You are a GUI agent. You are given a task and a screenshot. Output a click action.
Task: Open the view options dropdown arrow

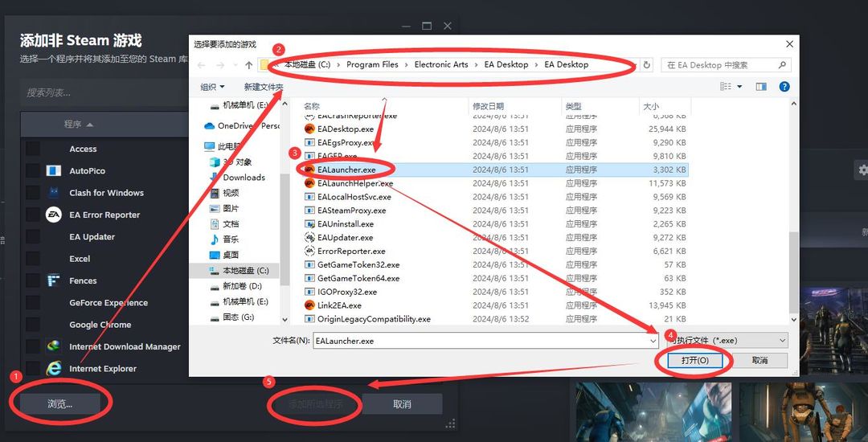739,87
